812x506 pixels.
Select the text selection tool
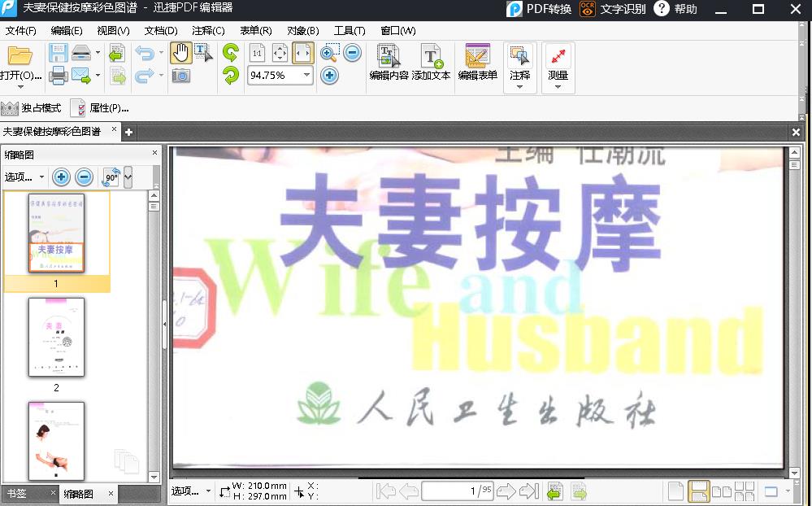203,53
